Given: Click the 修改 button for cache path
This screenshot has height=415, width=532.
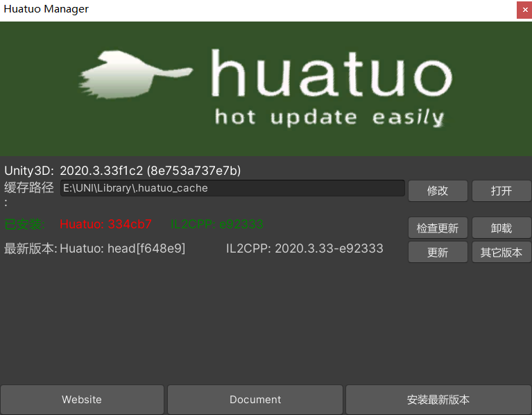Looking at the screenshot, I should (438, 191).
